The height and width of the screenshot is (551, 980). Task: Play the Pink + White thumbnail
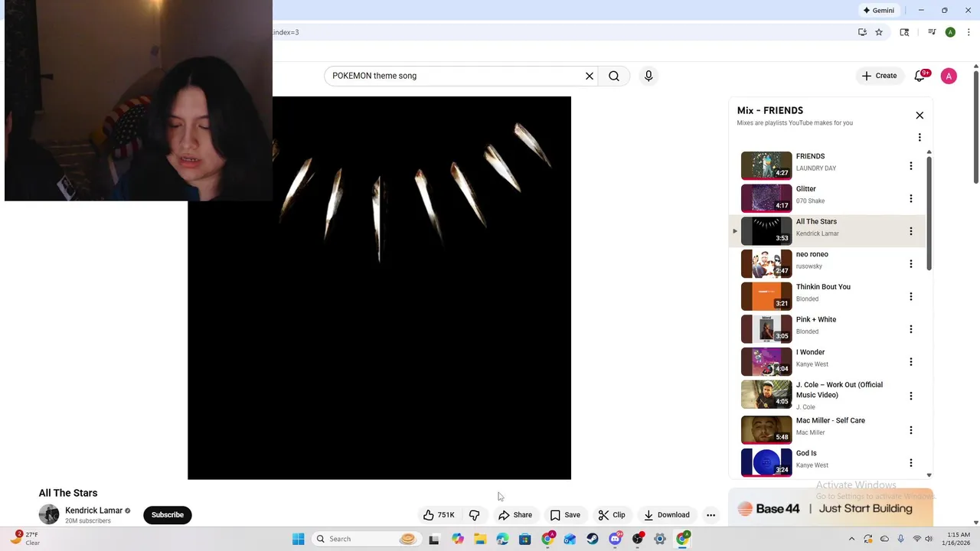coord(766,329)
